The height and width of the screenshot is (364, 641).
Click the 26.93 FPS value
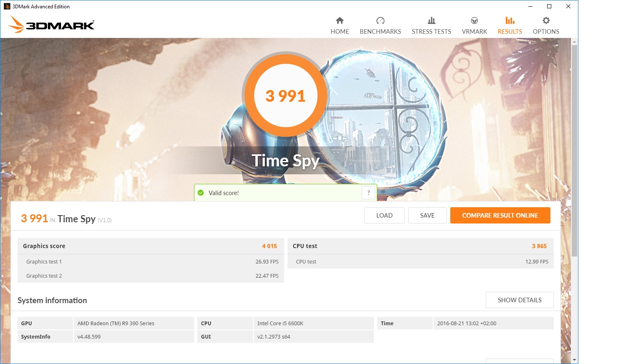[x=267, y=262]
